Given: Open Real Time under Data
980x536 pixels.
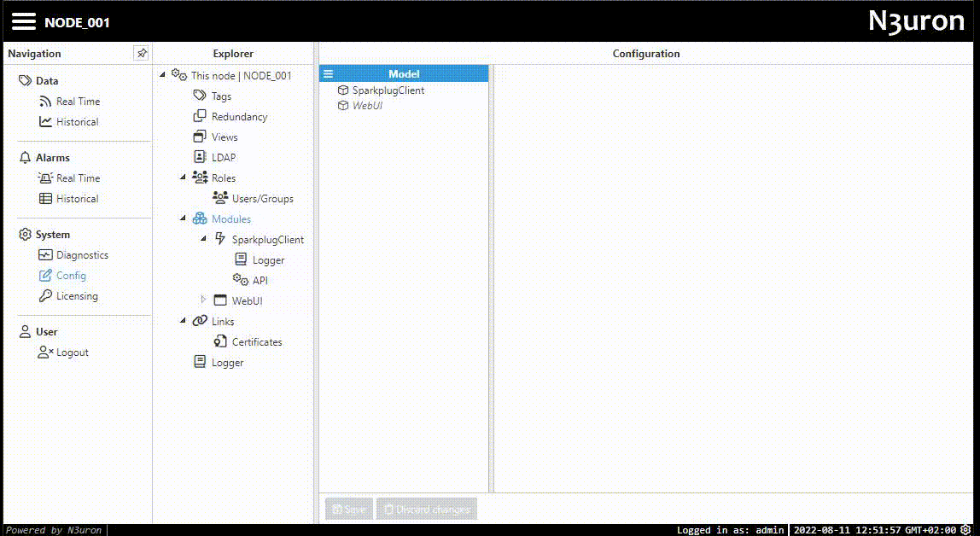Looking at the screenshot, I should tap(79, 102).
